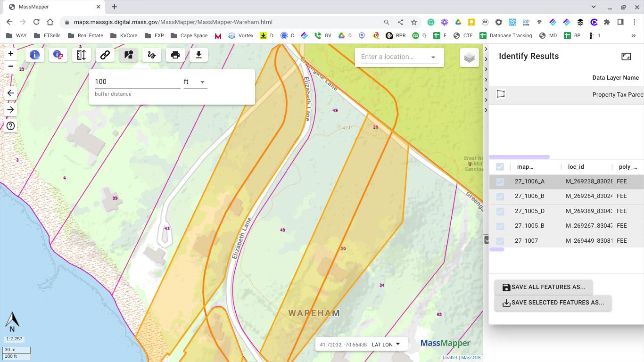This screenshot has height=362, width=644.
Task: Select the measure ruler tool
Action: pos(81,55)
